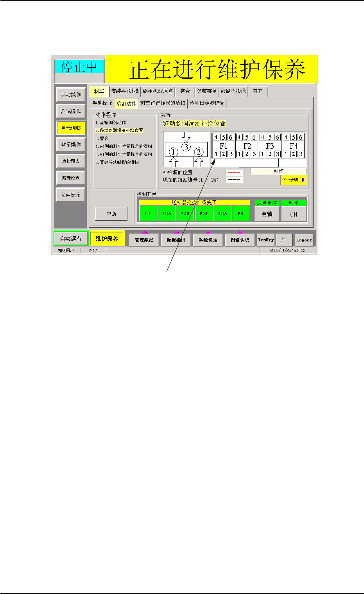Select the circled number 3 oil point
Screen dimensions: 364x594
point(186,147)
